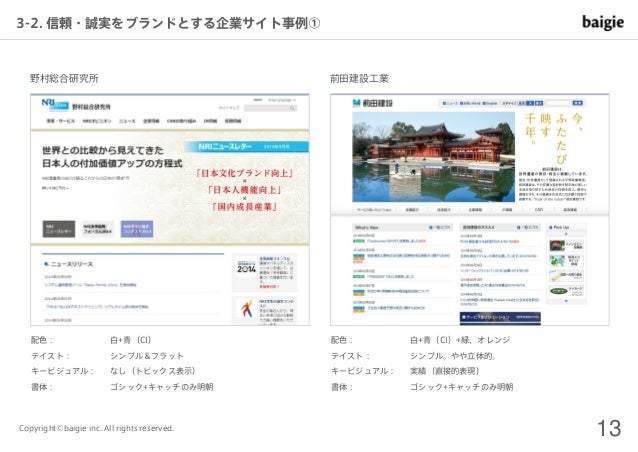Click the page number 13
The height and width of the screenshot is (452, 638).
(x=609, y=428)
